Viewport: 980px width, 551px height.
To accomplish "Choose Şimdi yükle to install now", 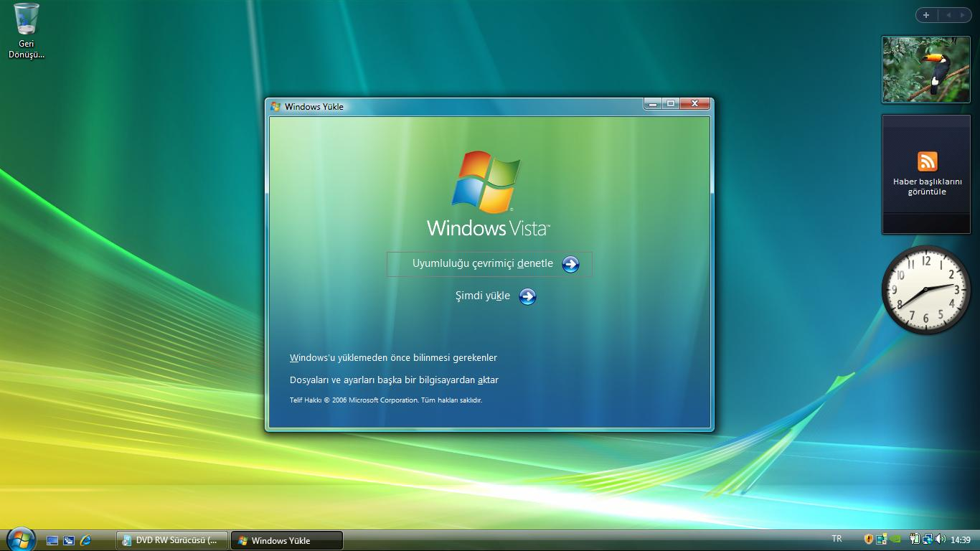I will pyautogui.click(x=483, y=296).
